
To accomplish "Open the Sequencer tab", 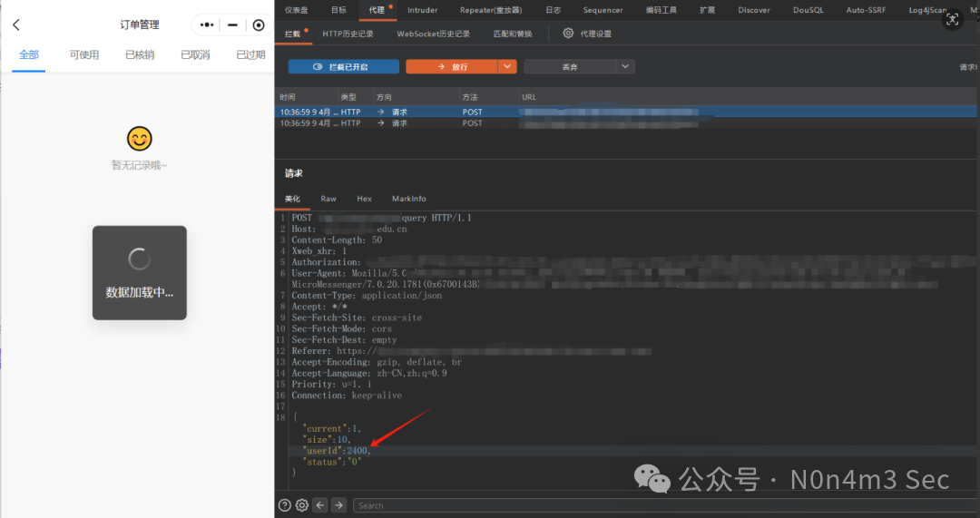I will (603, 10).
